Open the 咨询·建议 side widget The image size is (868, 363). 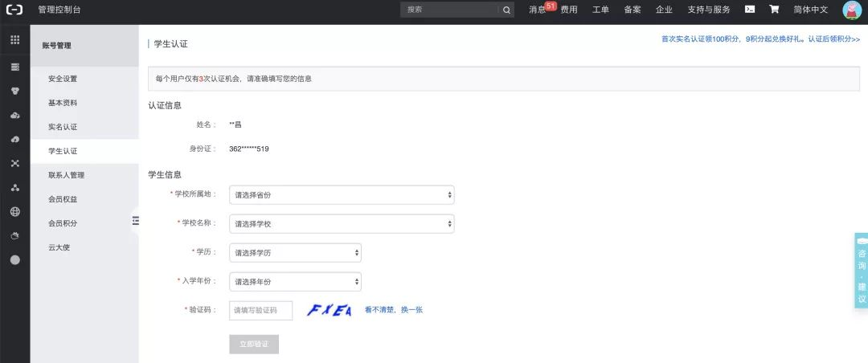pyautogui.click(x=862, y=271)
